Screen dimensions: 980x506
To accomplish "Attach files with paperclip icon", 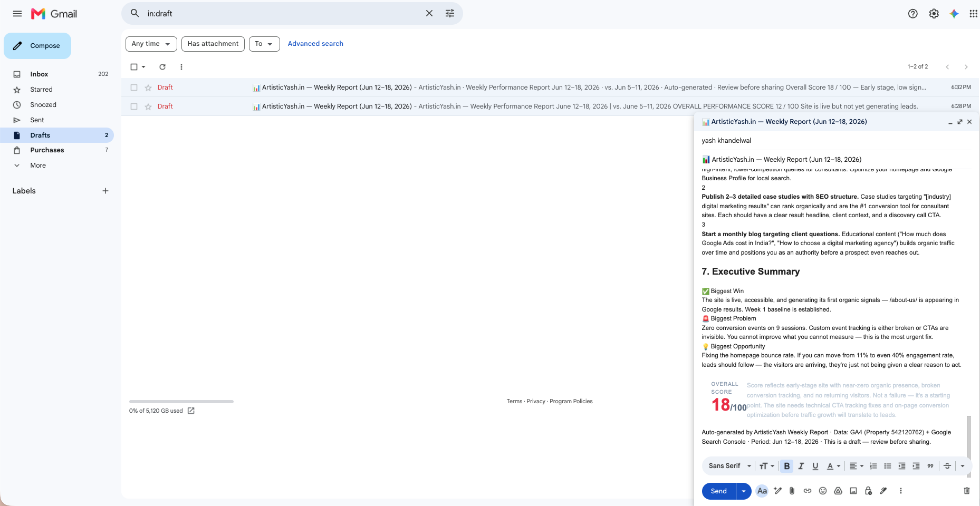I will [792, 491].
